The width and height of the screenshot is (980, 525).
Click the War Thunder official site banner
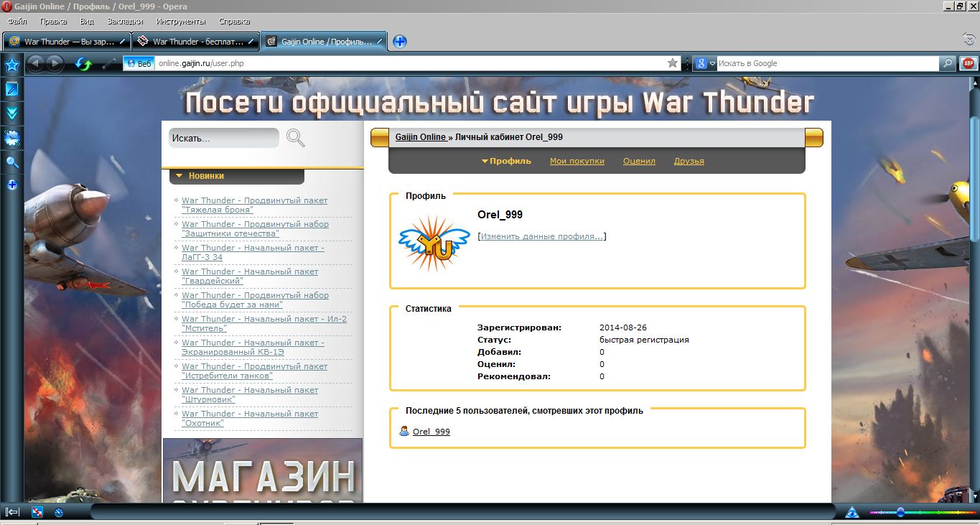tap(498, 103)
